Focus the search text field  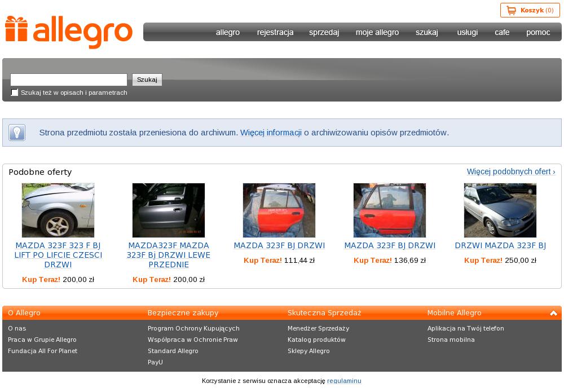(x=69, y=80)
